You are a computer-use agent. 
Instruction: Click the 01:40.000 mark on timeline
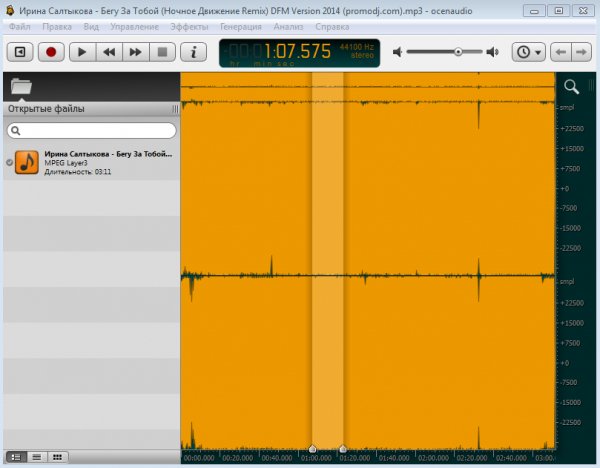394,458
